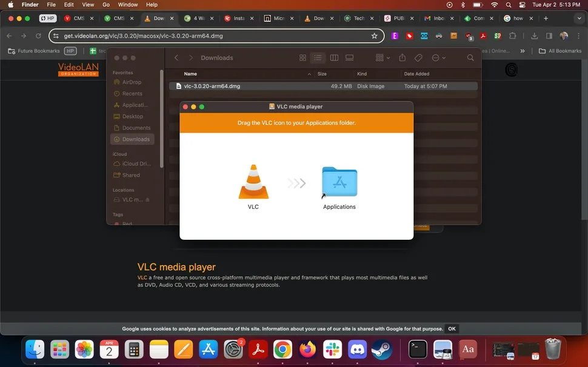This screenshot has height=367, width=588.
Task: Expand hidden bookmarks chevron in Chrome
Action: click(x=523, y=51)
